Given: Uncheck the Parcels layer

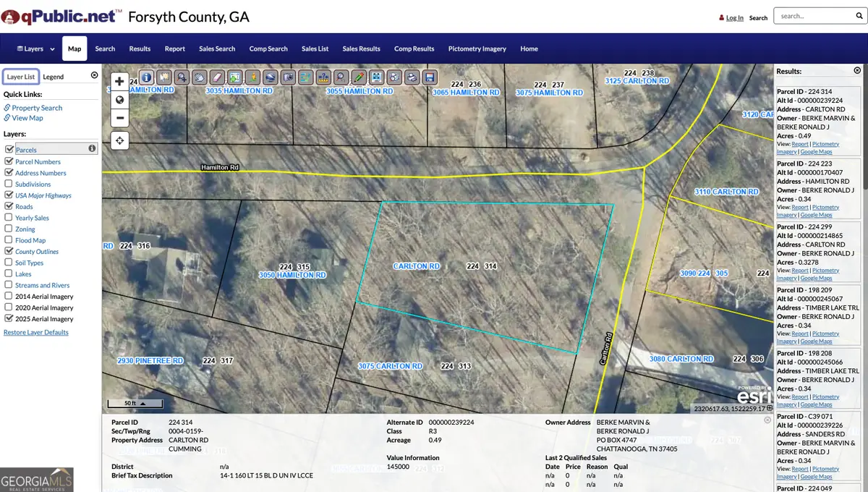Looking at the screenshot, I should pyautogui.click(x=8, y=150).
